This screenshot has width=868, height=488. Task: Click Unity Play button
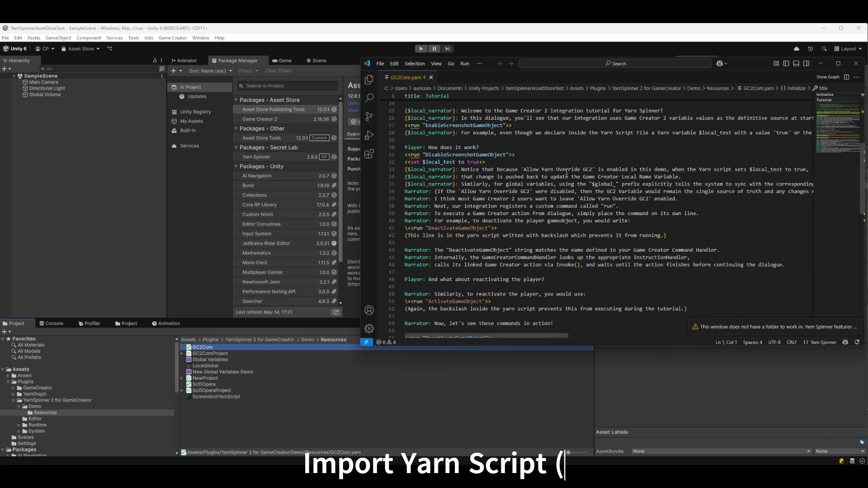point(421,49)
